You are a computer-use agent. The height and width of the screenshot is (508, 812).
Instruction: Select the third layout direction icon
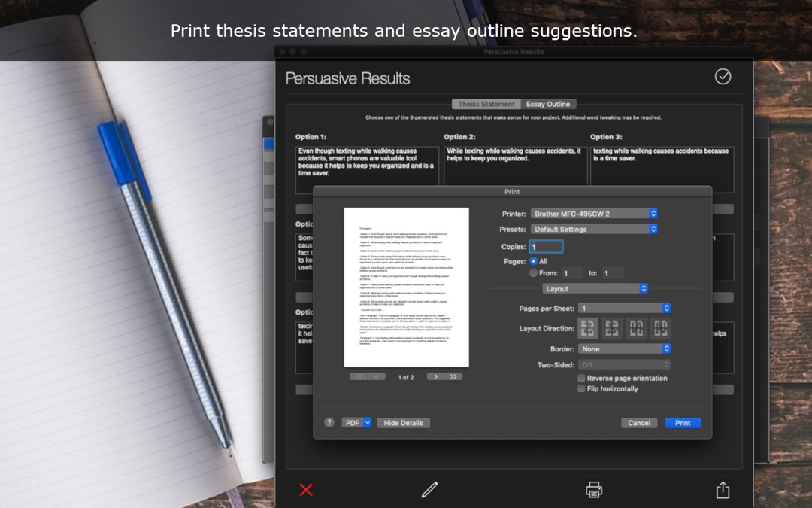(637, 328)
